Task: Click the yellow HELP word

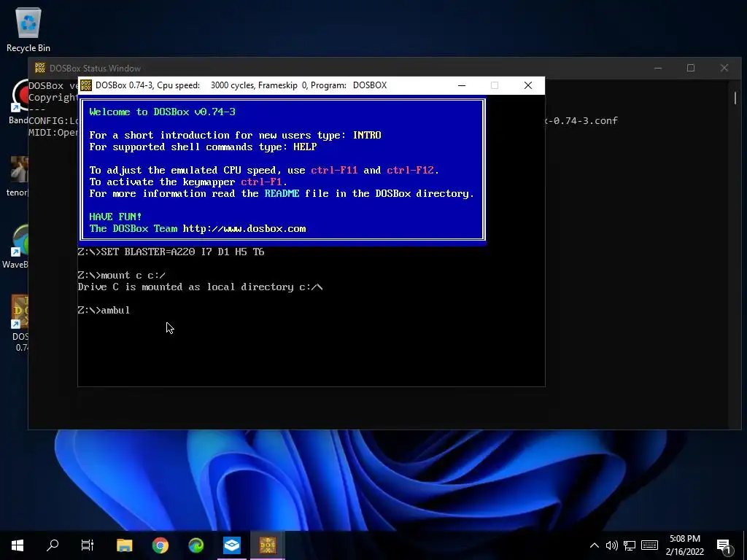Action: 305,147
